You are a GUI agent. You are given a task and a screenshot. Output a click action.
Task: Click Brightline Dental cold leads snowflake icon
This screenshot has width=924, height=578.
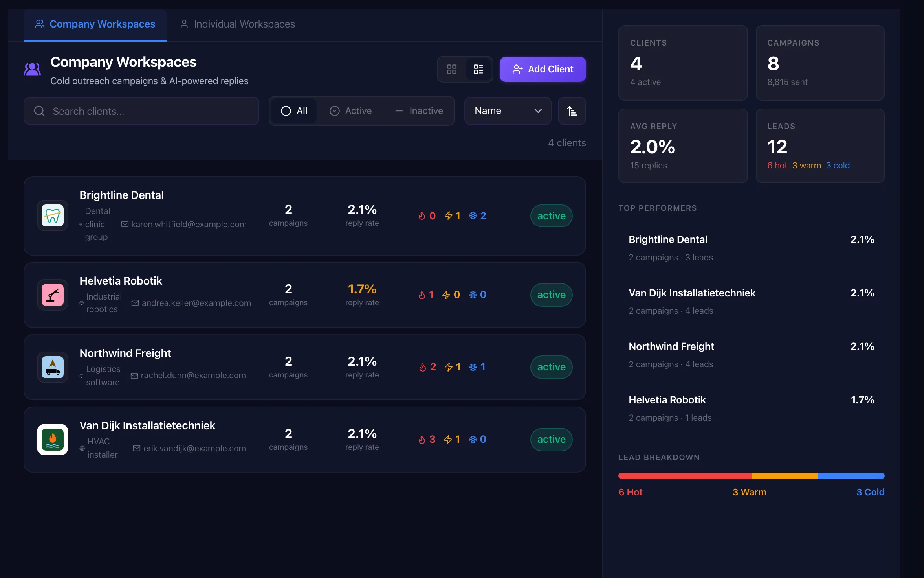tap(473, 216)
